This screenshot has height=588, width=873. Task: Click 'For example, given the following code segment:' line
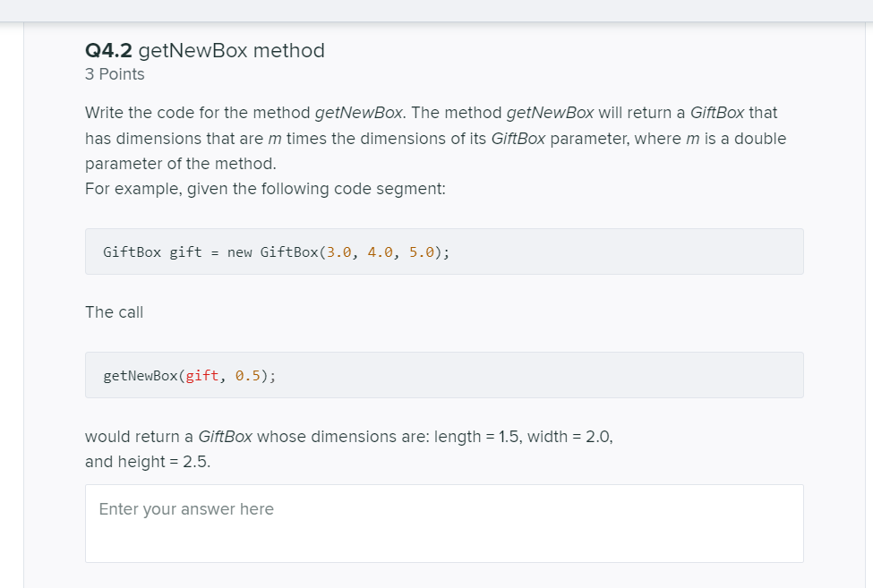pos(266,189)
